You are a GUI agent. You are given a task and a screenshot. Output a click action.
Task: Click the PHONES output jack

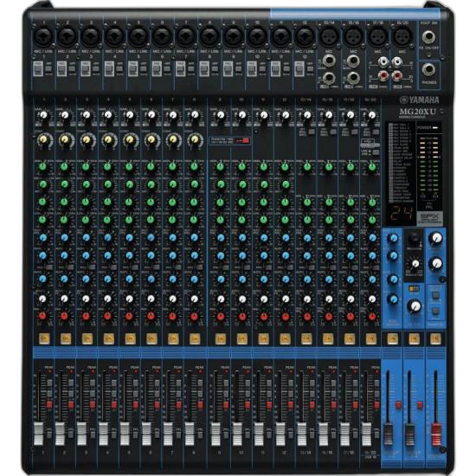428,69
